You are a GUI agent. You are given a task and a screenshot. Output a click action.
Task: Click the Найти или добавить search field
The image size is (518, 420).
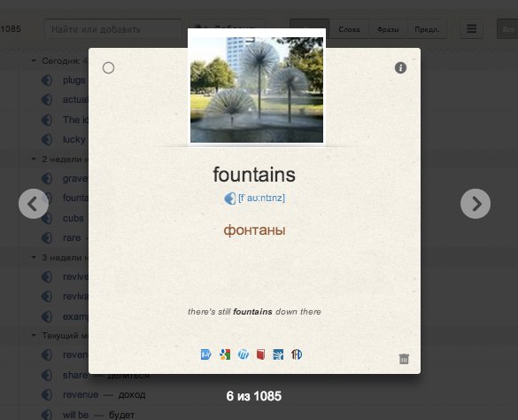[x=113, y=29]
